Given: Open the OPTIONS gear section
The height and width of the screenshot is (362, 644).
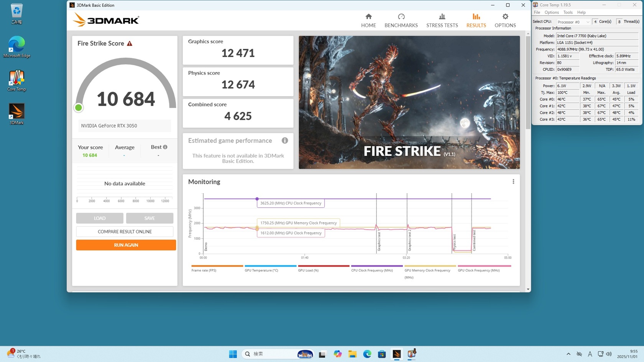Looking at the screenshot, I should click(x=505, y=21).
